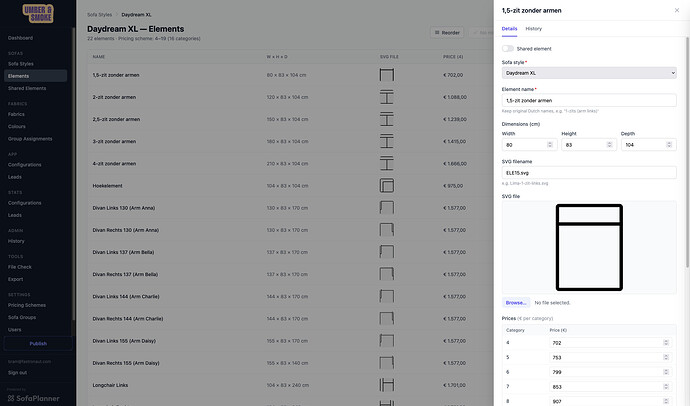Click SVG icon for Divan Rechts 144 row
The width and height of the screenshot is (690, 406).
(x=387, y=318)
